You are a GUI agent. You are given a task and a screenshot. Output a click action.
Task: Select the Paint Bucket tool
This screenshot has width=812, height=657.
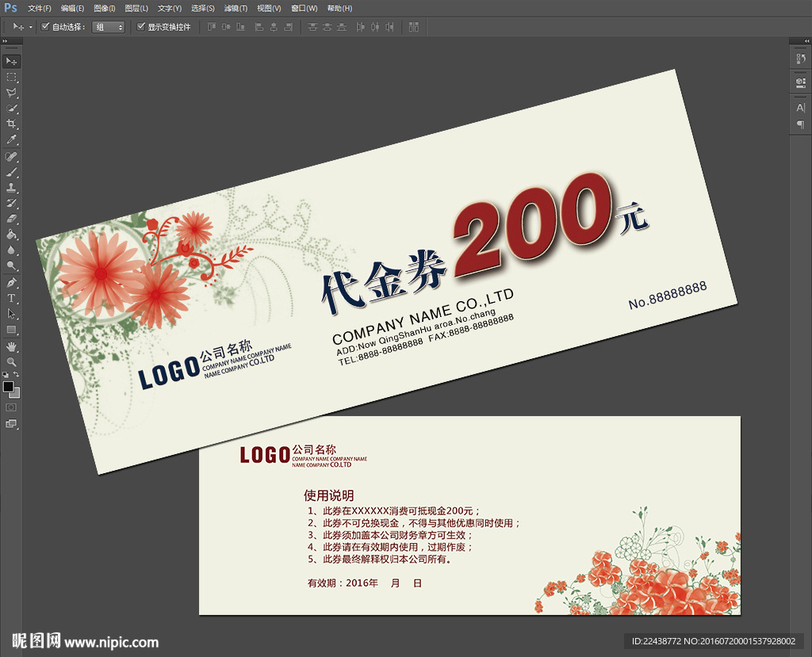click(x=11, y=234)
